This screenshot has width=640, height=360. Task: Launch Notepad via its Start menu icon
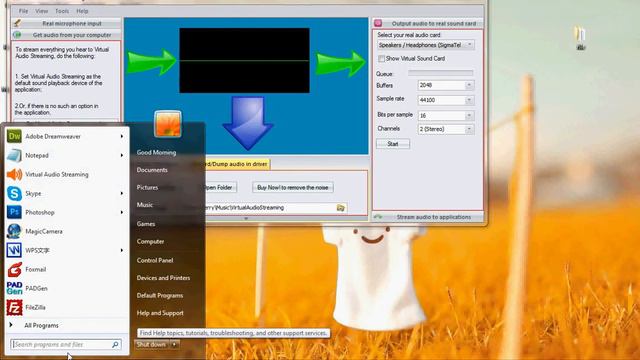point(14,156)
